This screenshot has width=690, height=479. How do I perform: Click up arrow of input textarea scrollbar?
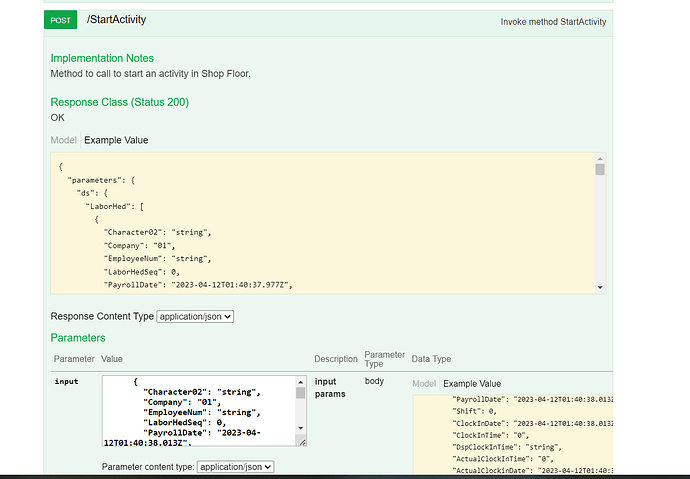[301, 381]
